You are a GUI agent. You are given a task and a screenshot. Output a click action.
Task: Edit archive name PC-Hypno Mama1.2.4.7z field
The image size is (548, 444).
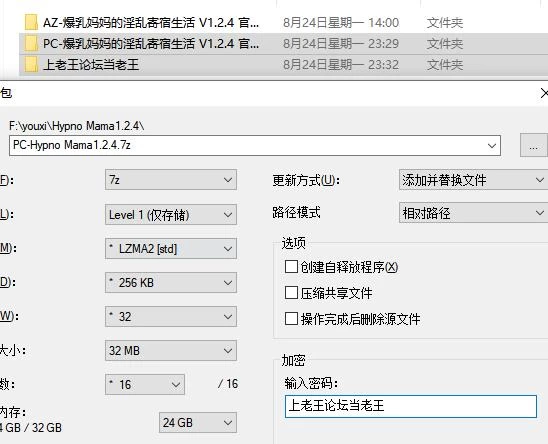tap(255, 145)
